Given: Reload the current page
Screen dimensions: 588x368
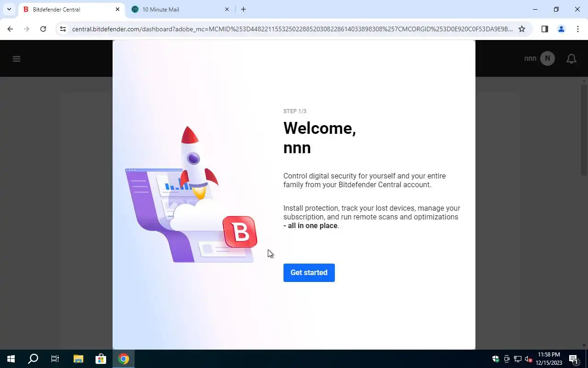Looking at the screenshot, I should 43,29.
